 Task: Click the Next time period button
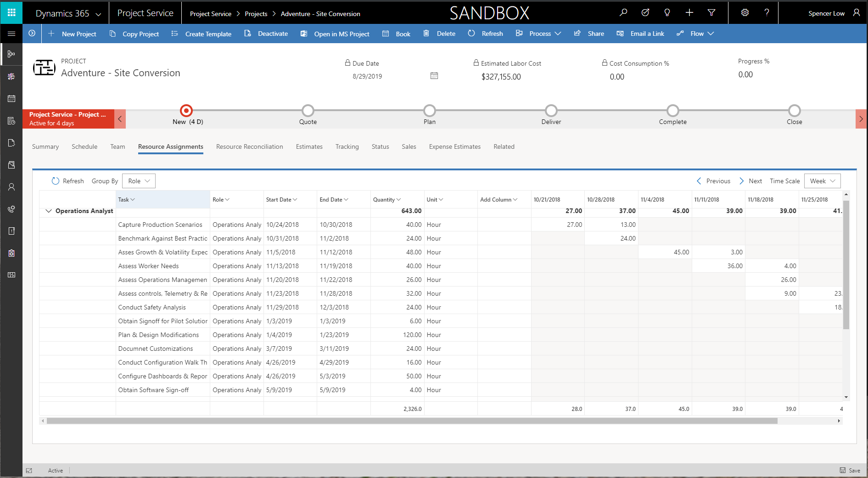(x=750, y=181)
